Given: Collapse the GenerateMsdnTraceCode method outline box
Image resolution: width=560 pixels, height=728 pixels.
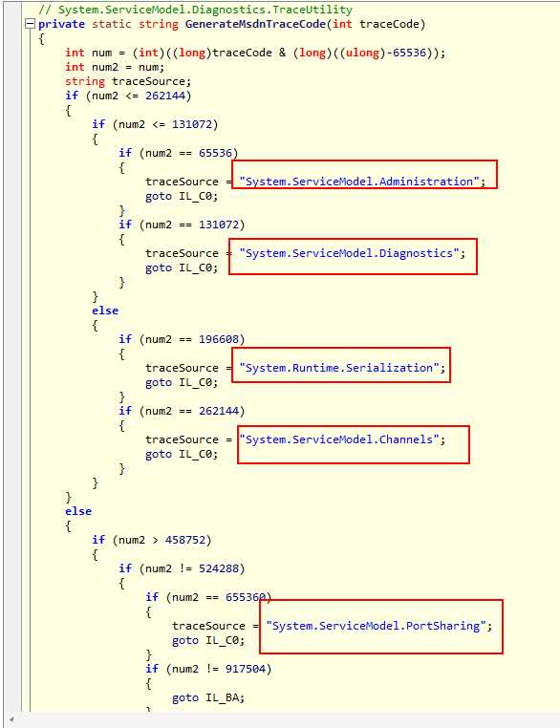Looking at the screenshot, I should point(30,24).
